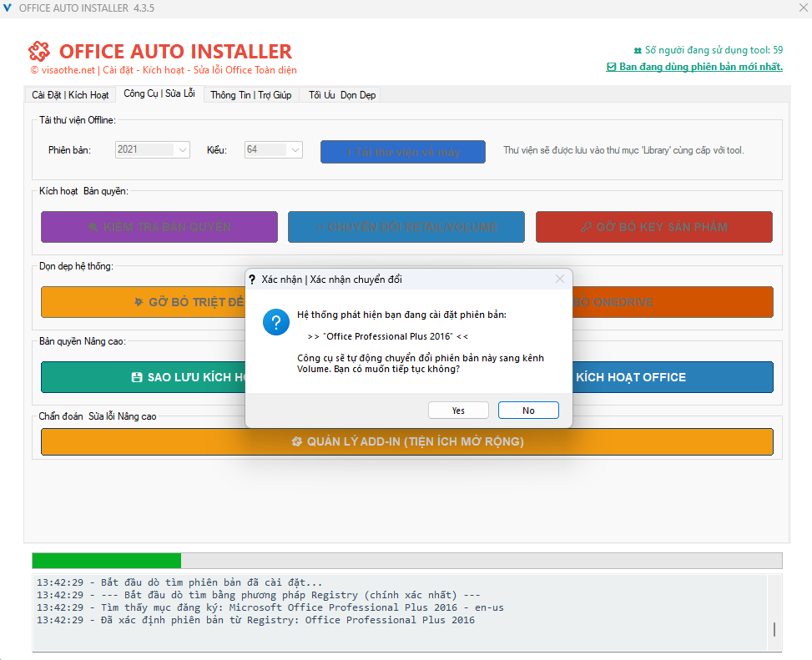This screenshot has width=812, height=660.
Task: Click 'OFFICE AUTO INSTALLER' heading text
Action: coord(175,51)
